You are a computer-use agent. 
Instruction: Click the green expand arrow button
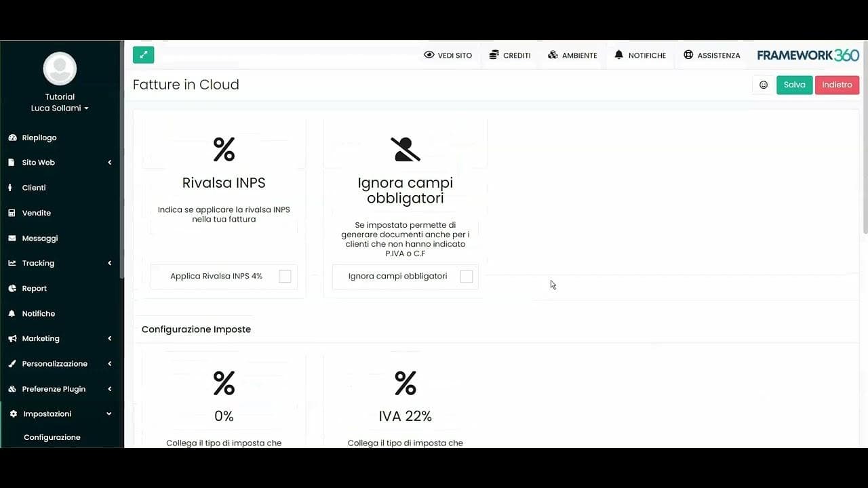(x=143, y=54)
